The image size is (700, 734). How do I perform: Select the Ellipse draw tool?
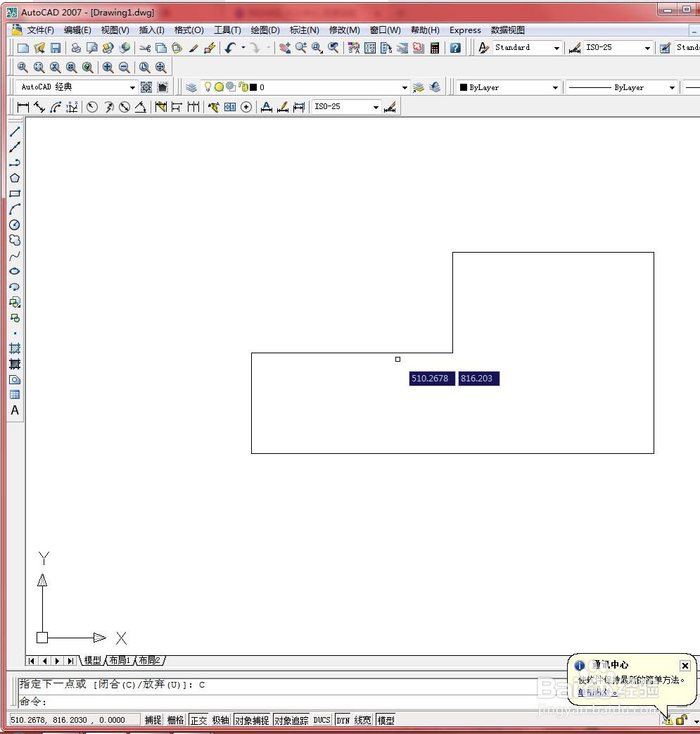pyautogui.click(x=15, y=271)
